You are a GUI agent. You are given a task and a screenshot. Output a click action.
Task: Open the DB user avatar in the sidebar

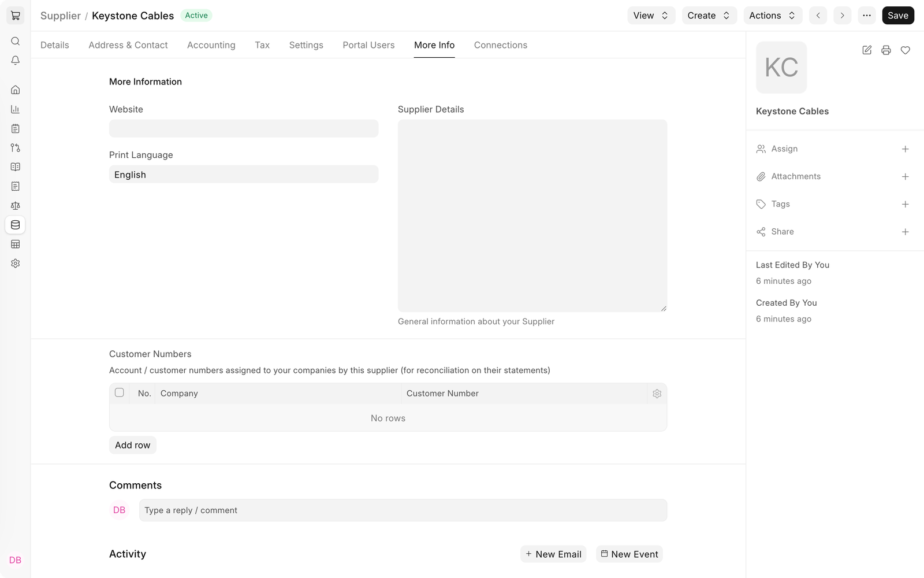click(16, 560)
